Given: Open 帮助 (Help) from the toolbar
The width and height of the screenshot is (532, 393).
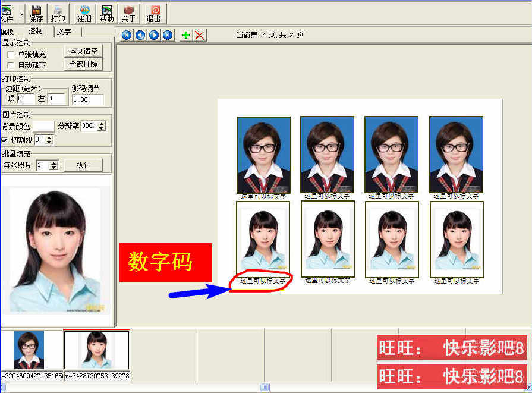Looking at the screenshot, I should (x=107, y=13).
